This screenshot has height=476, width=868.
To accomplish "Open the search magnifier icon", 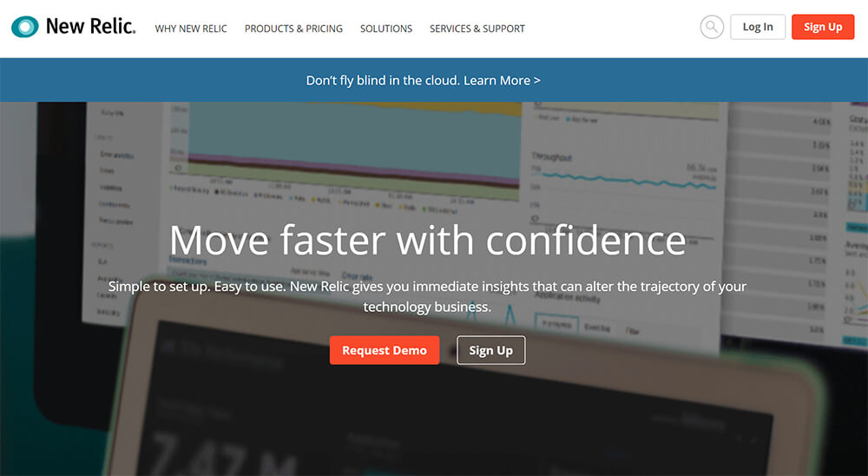I will coord(712,27).
